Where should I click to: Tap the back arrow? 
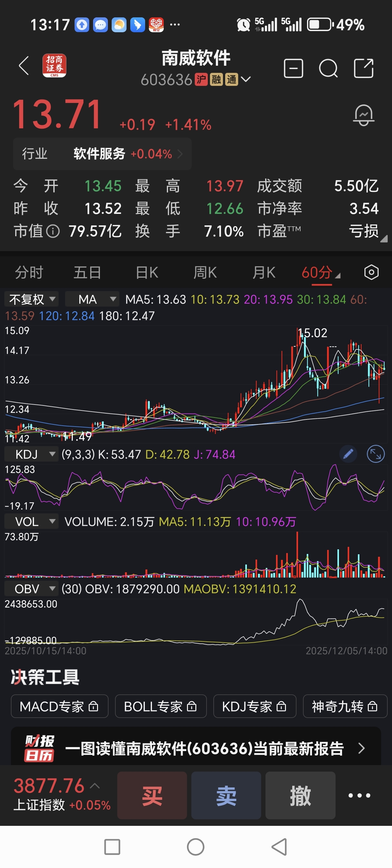tap(24, 65)
